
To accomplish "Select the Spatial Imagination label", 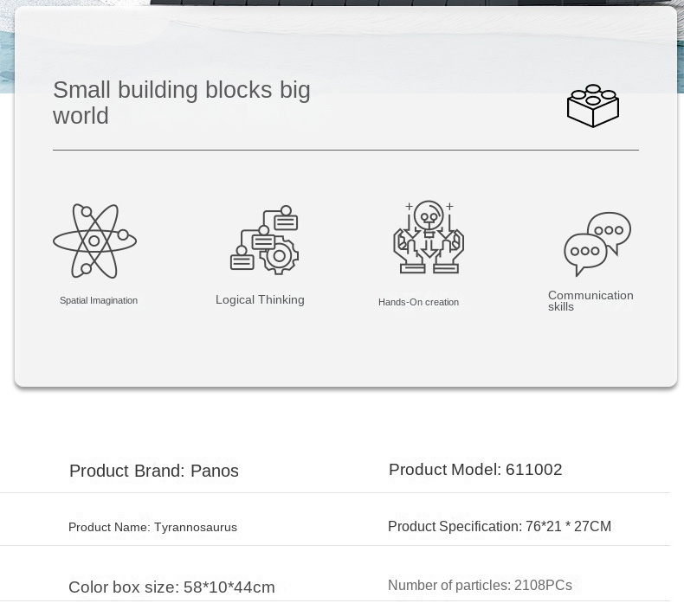I will [99, 301].
